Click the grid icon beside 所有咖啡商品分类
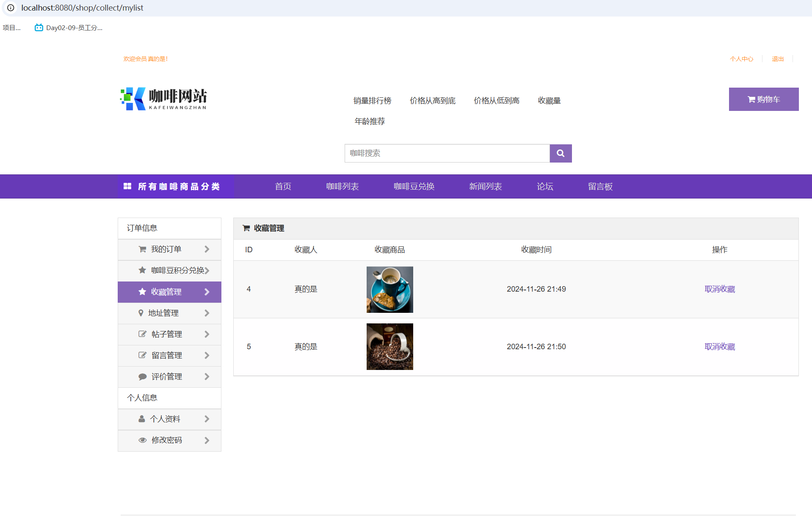The image size is (812, 516). pyautogui.click(x=127, y=186)
